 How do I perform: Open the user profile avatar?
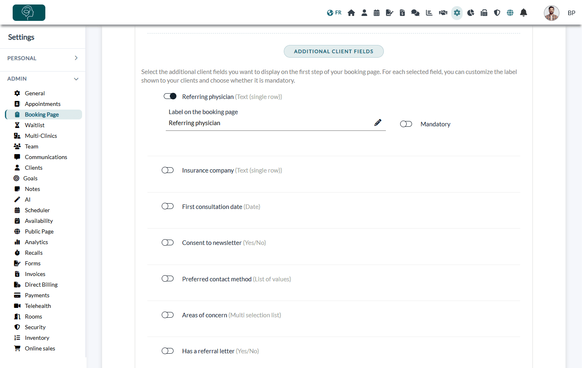coord(551,13)
